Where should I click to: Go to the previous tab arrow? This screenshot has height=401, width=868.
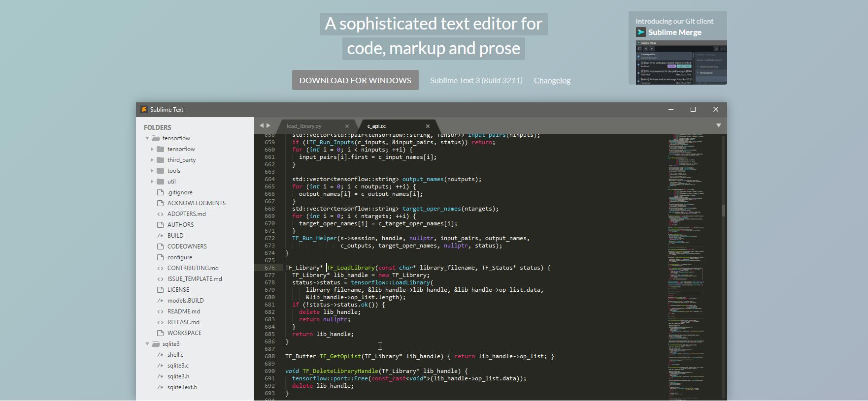[x=262, y=125]
